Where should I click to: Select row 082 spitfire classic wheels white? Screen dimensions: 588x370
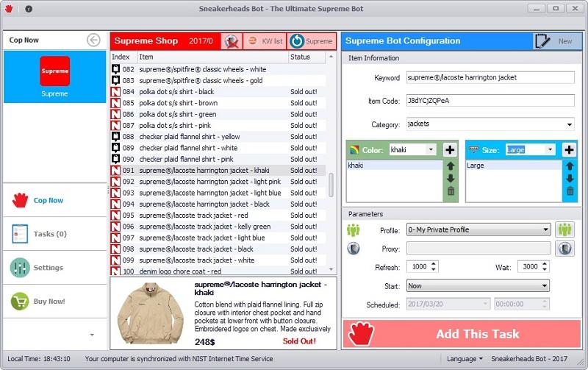(x=218, y=69)
